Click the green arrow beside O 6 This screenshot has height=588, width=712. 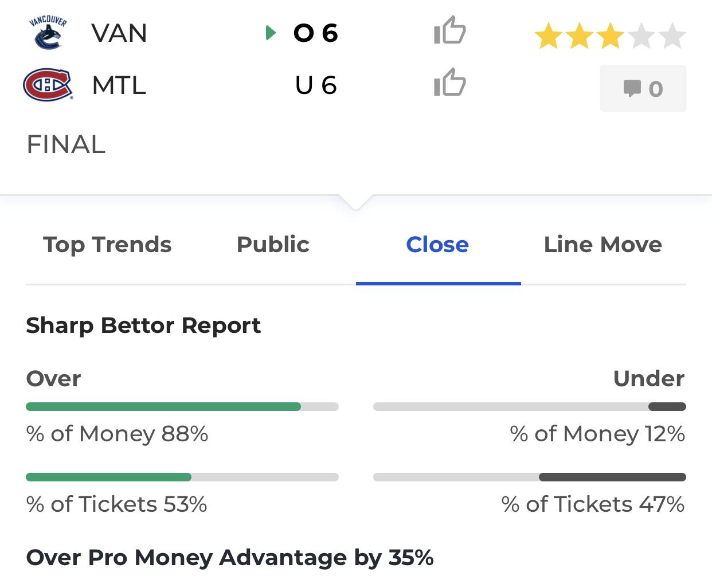coord(271,33)
